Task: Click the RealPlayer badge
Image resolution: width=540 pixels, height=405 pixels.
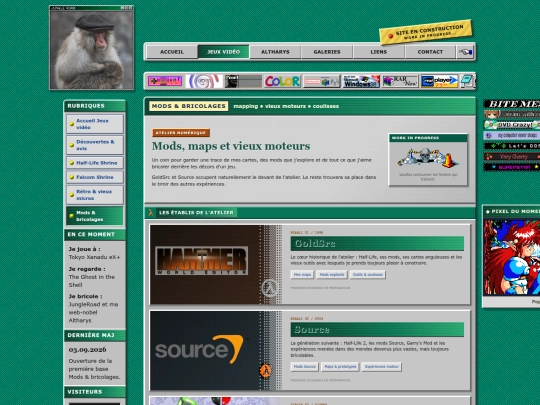Action: point(439,81)
